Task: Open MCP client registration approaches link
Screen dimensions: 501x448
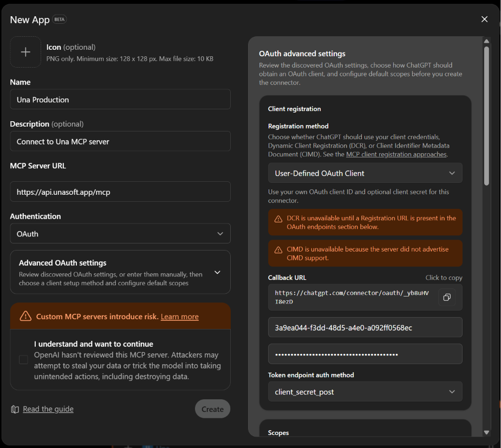Action: click(396, 154)
